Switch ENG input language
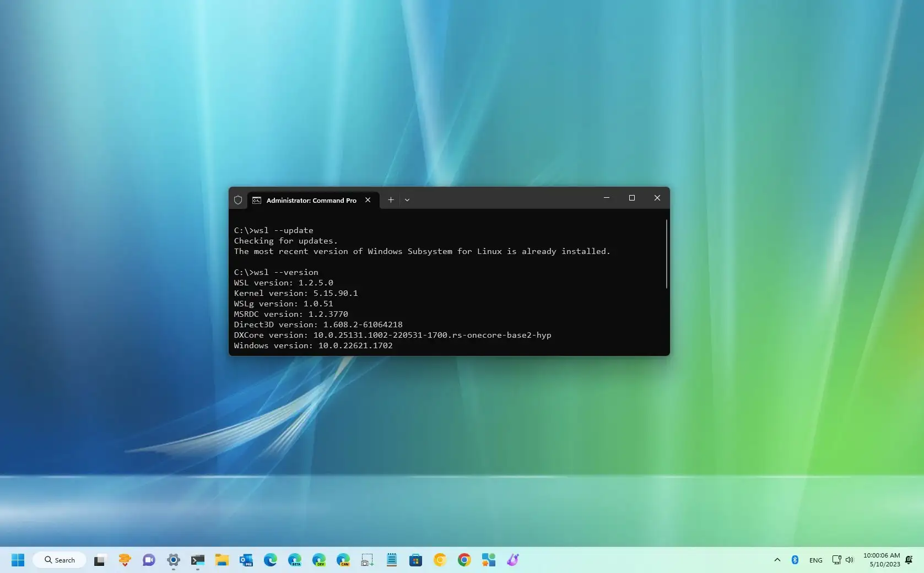924x573 pixels. point(815,560)
